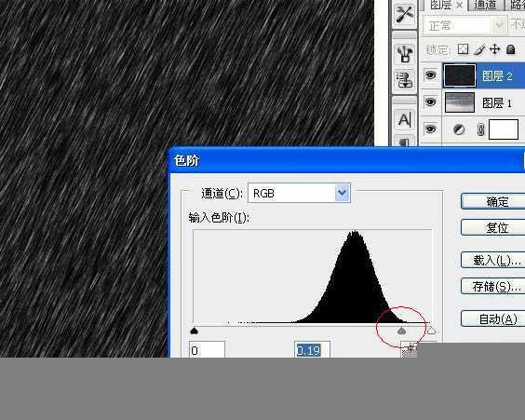
Task: Hide 图层 2 with its eye icon
Action: [430, 75]
